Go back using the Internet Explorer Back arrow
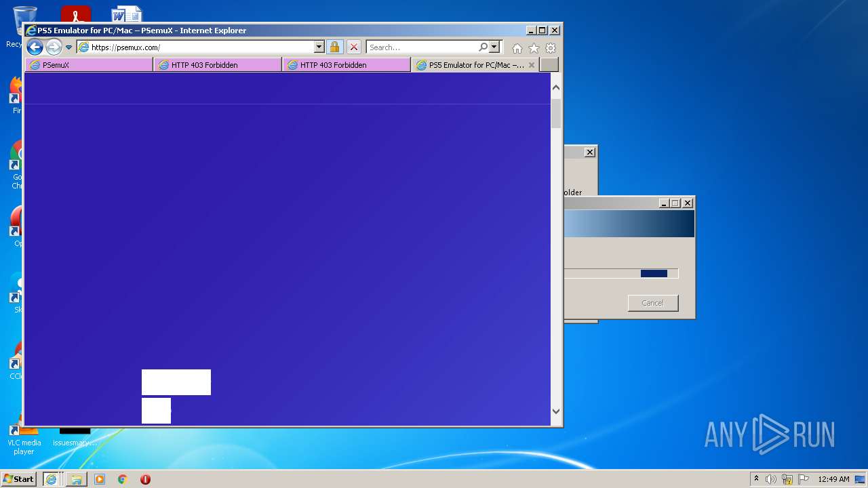The height and width of the screenshot is (488, 868). tap(35, 47)
